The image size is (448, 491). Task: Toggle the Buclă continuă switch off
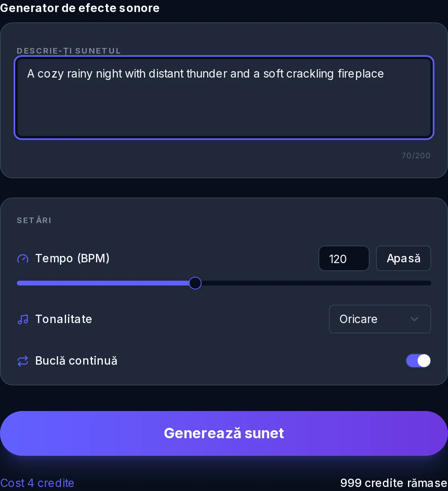pos(418,361)
